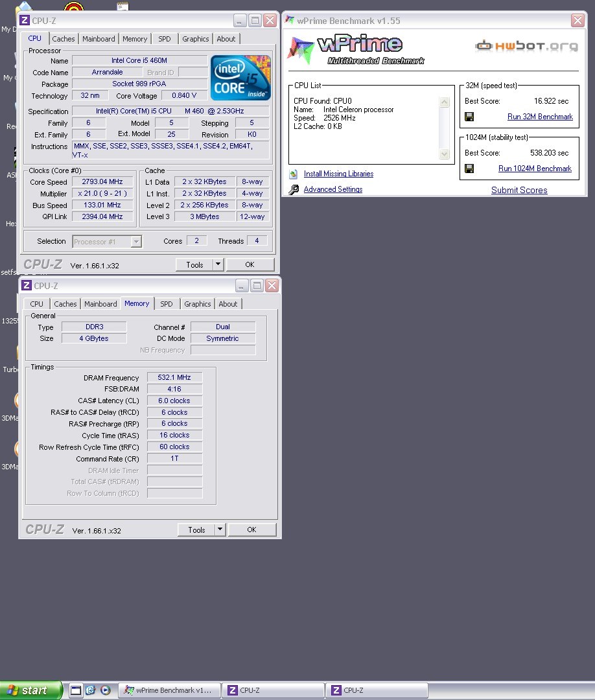The height and width of the screenshot is (700, 595).
Task: Click the Submit Scores link
Action: coord(519,190)
